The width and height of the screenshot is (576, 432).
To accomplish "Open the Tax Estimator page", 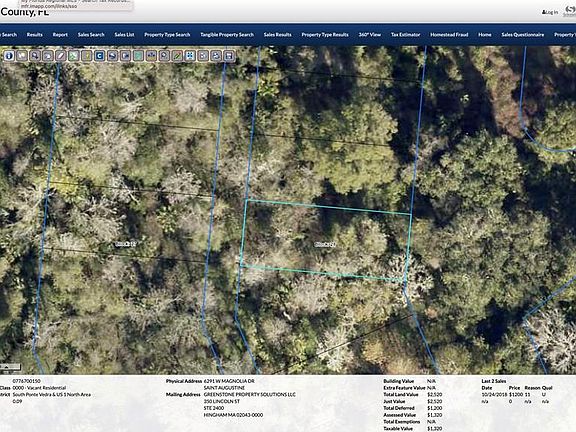I will pos(406,35).
